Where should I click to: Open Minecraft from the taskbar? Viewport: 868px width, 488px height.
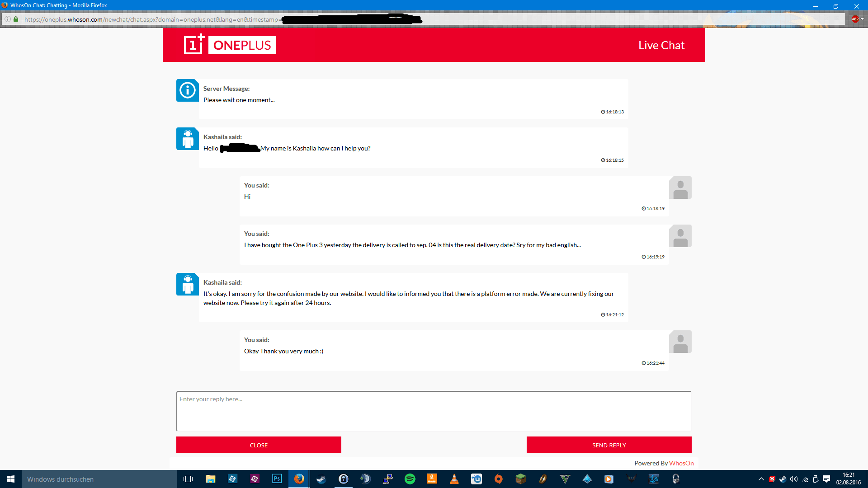click(520, 479)
